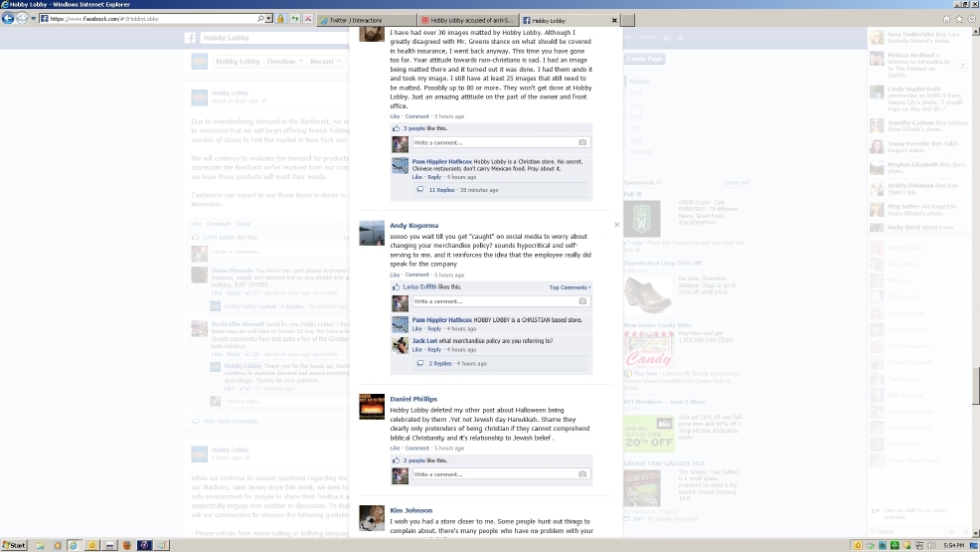Open the Internet Explorer Home icon
This screenshot has height=552, width=980.
[x=946, y=19]
